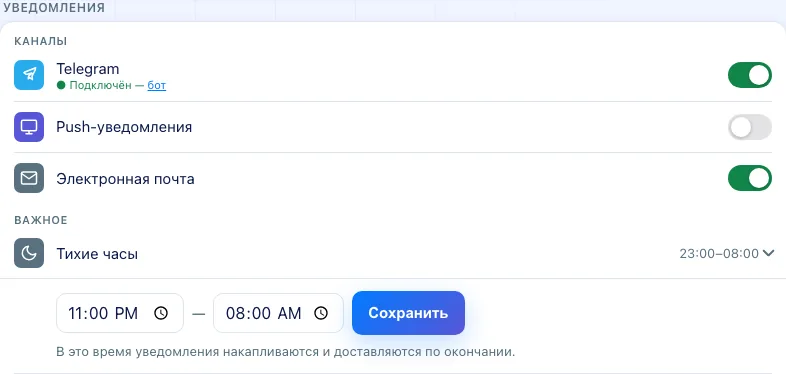Click the Telegram channel label
Image resolution: width=786 pixels, height=374 pixels.
[x=88, y=69]
